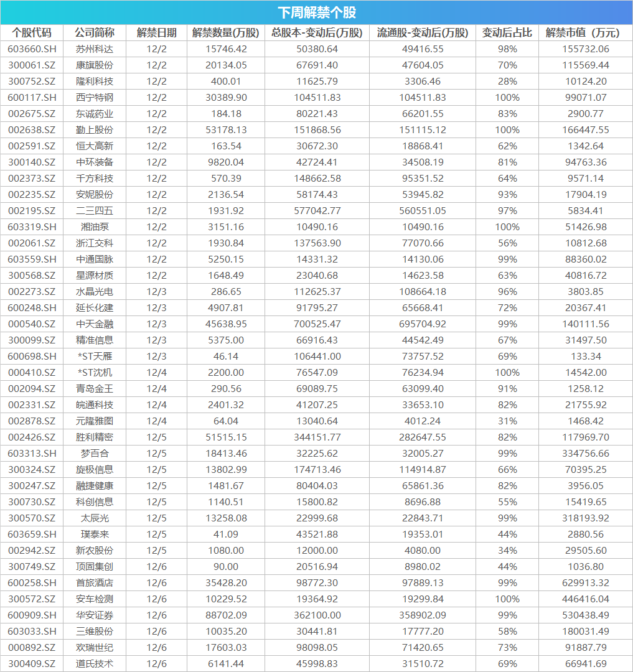Select company name 道氏技术
This screenshot has width=633, height=672.
95,664
